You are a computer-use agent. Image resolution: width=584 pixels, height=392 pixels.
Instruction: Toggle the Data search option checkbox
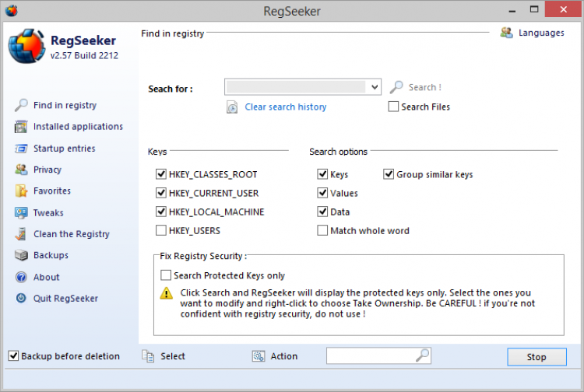[x=322, y=212]
